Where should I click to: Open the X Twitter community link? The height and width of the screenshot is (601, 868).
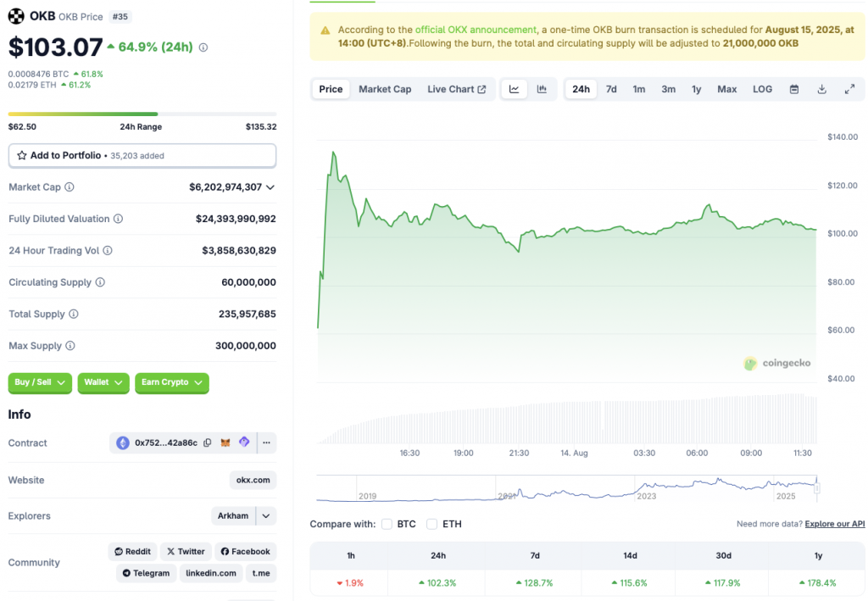pyautogui.click(x=186, y=552)
